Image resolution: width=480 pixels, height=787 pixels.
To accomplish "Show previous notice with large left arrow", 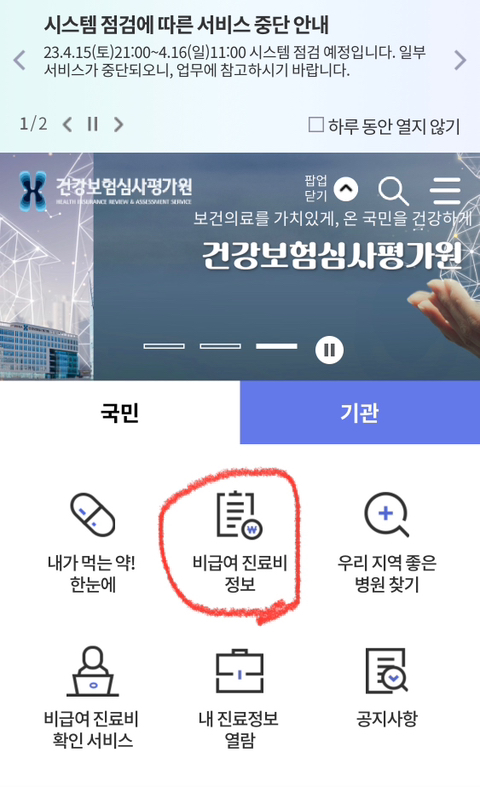I will (x=20, y=60).
